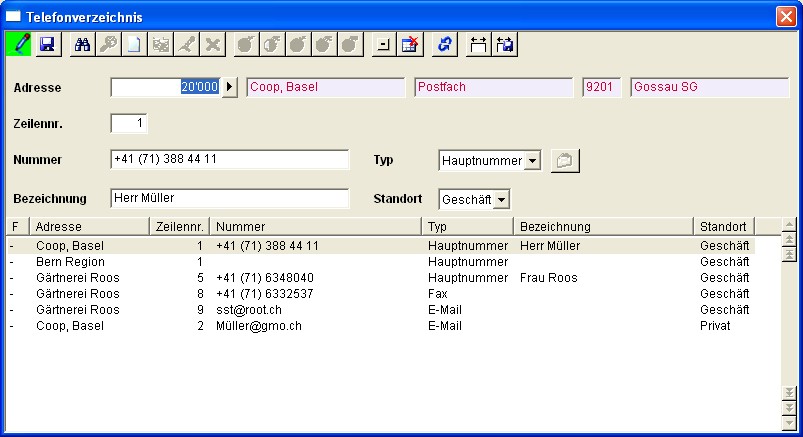Screen dimensions: 803x437
Task: Select the Gärtnerei Roos row with line 8
Action: (x=381, y=294)
